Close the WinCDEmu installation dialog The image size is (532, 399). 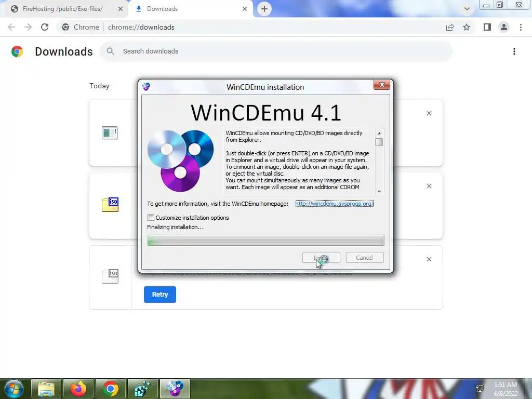(x=382, y=85)
